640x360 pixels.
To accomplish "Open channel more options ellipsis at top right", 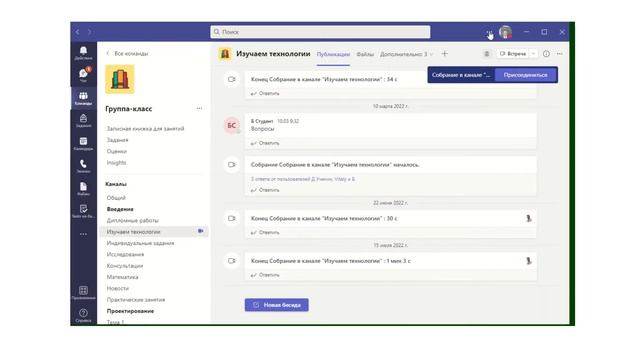I will [x=560, y=54].
